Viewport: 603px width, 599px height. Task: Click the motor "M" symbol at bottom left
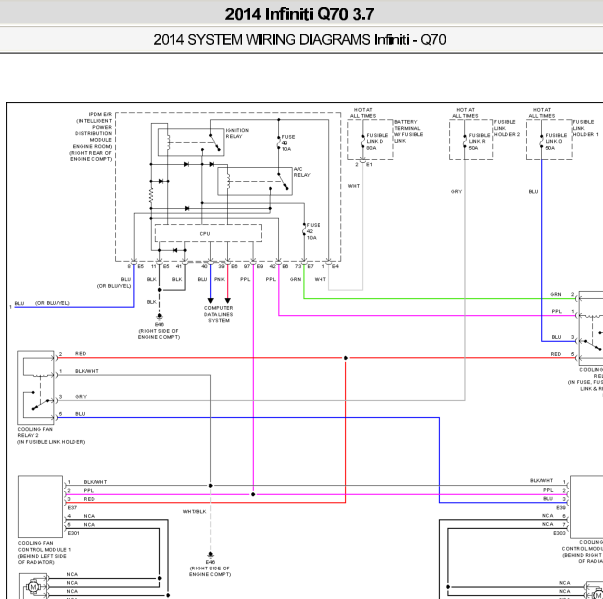pyautogui.click(x=33, y=587)
